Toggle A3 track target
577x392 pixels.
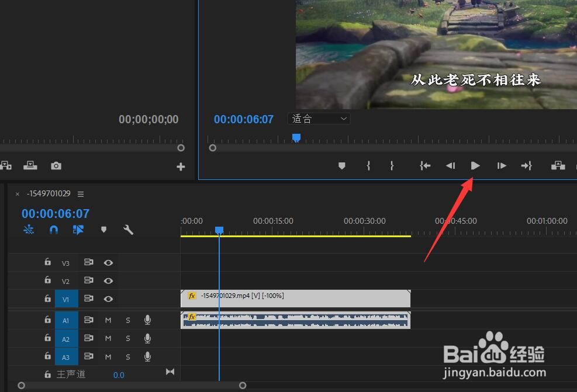click(x=67, y=357)
